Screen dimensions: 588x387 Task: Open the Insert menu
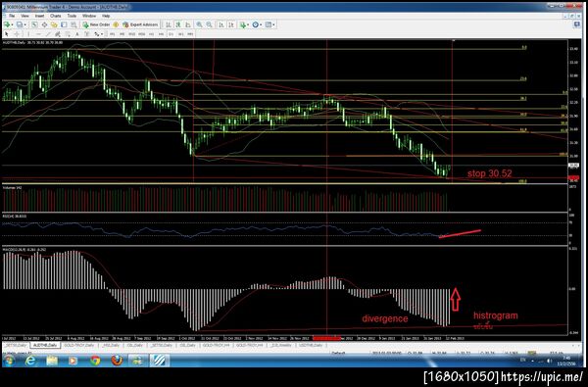click(39, 16)
